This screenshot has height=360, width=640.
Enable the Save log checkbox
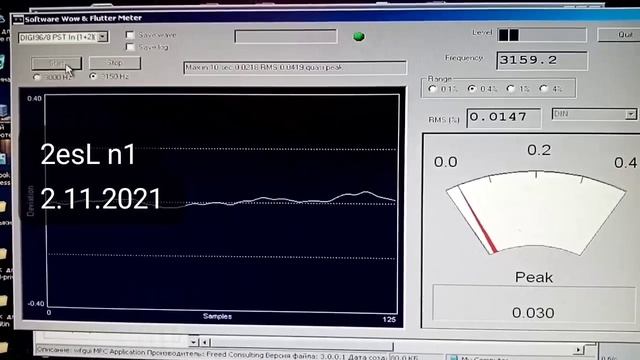pos(130,47)
